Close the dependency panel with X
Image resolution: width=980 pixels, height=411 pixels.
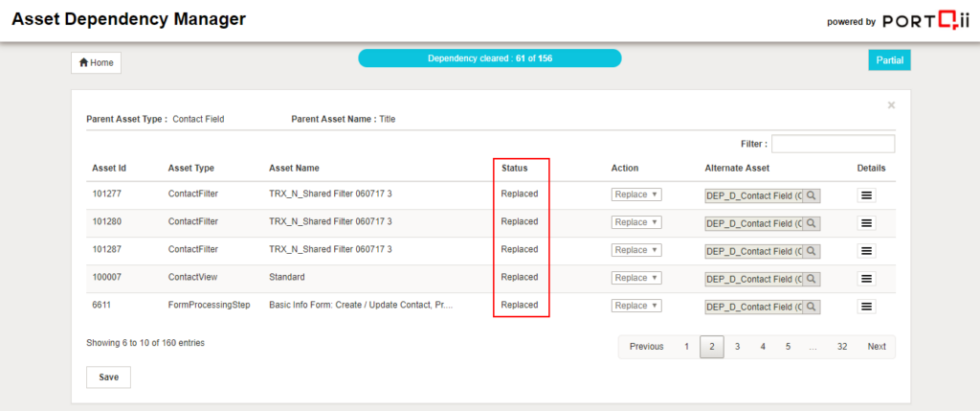click(x=891, y=105)
